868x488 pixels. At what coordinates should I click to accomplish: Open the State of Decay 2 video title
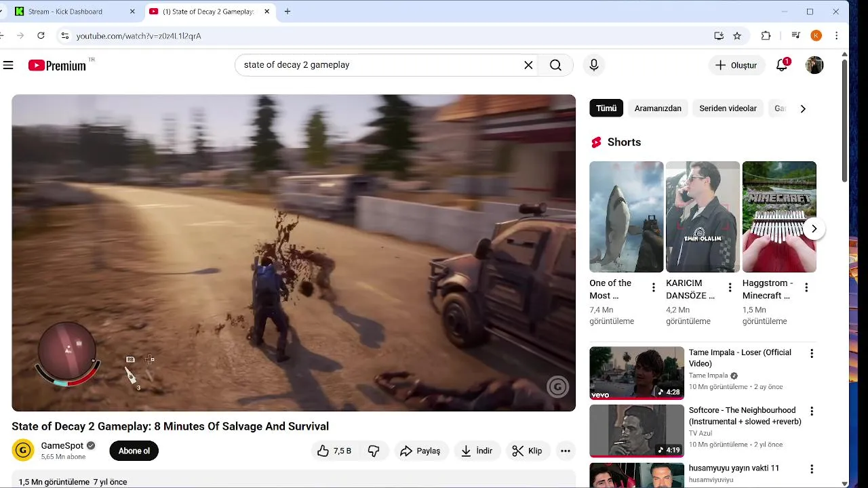(x=170, y=426)
